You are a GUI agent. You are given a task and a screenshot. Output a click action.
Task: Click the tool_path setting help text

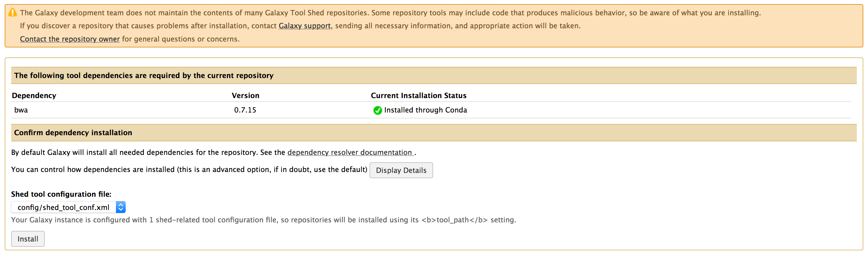coord(263,220)
